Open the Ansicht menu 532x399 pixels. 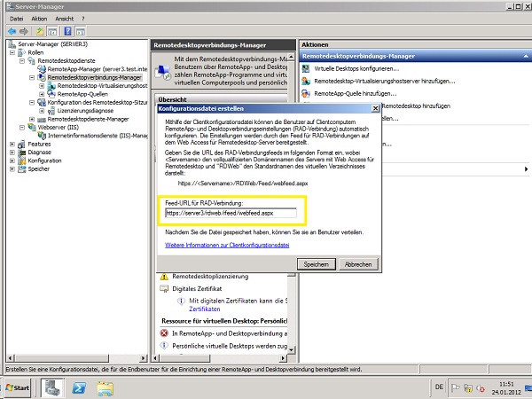tap(64, 19)
